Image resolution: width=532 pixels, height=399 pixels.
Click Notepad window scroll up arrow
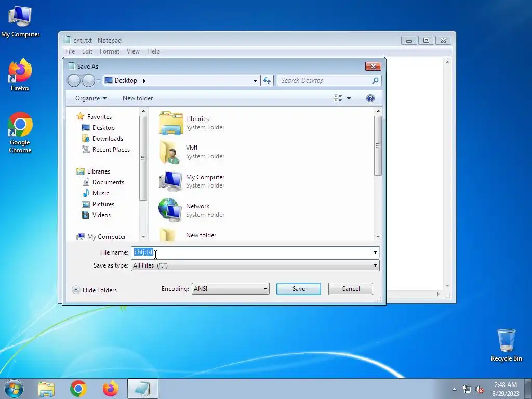(x=447, y=62)
